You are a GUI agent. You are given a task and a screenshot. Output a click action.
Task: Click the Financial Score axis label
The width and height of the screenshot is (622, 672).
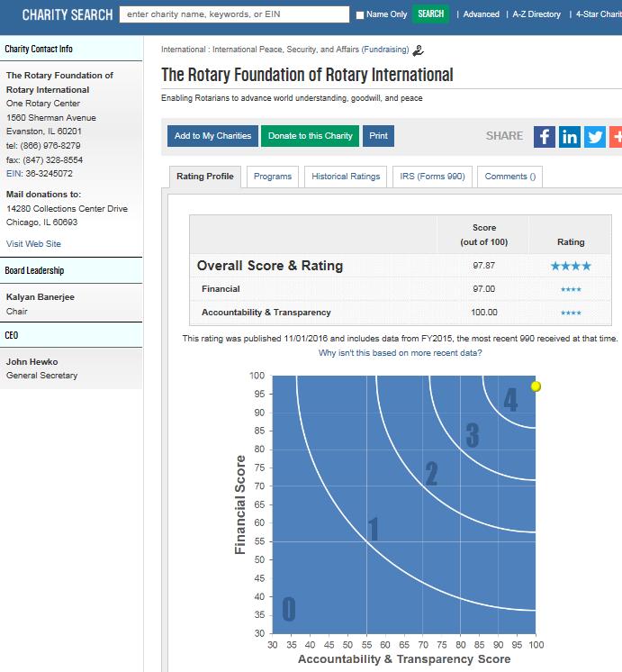point(240,504)
